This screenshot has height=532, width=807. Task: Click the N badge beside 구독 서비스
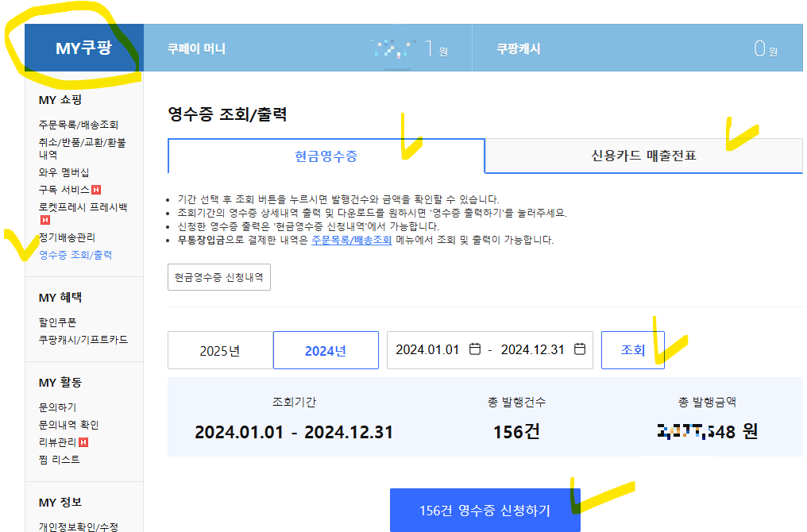point(96,190)
